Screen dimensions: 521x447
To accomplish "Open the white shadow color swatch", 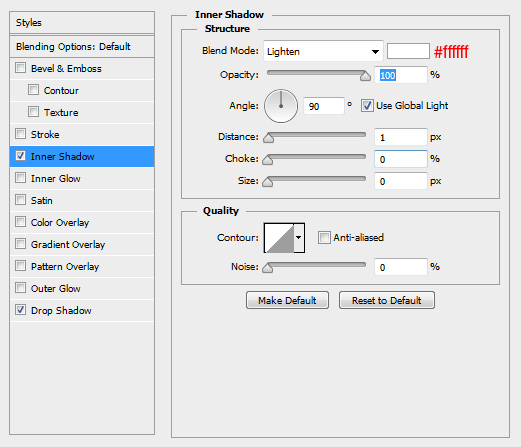I will click(x=408, y=51).
